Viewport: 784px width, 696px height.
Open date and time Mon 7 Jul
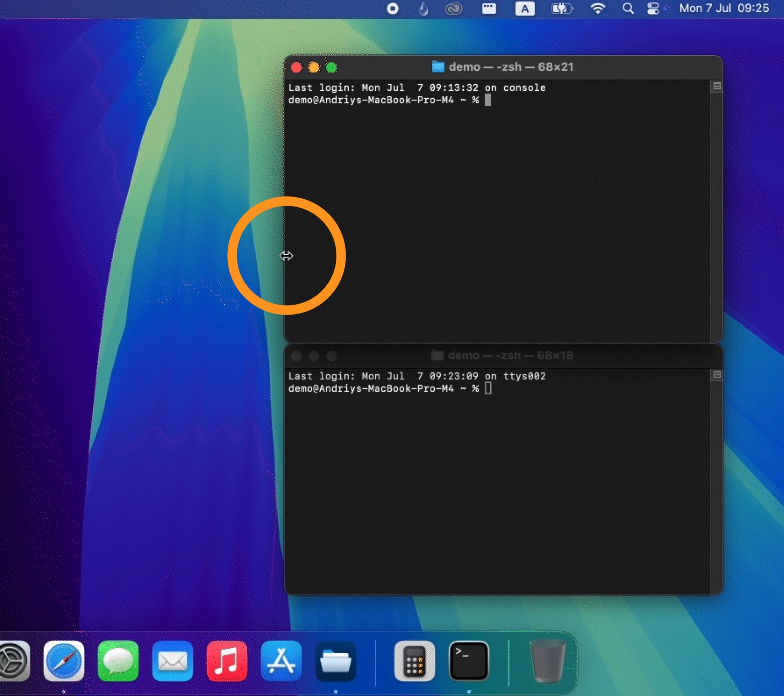tap(724, 9)
